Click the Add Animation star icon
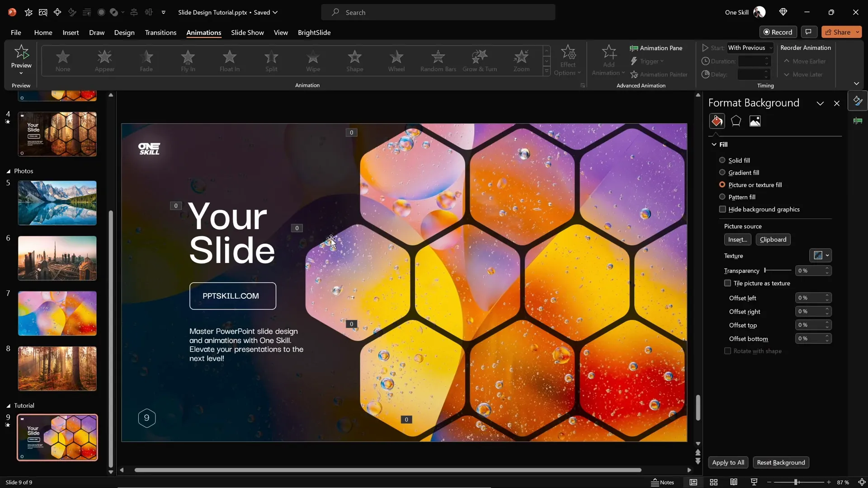 609,52
